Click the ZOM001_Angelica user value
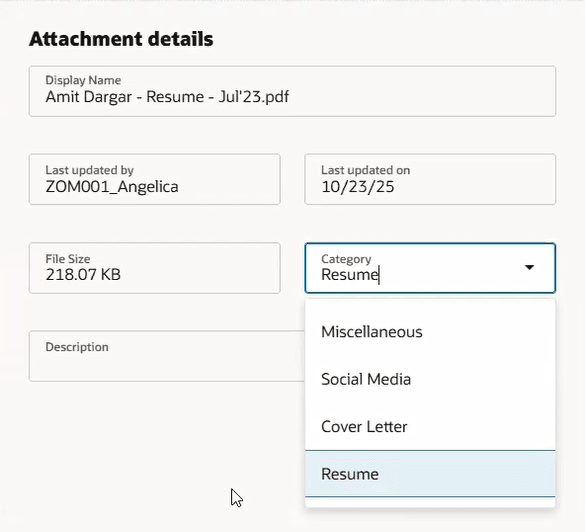 (x=112, y=187)
